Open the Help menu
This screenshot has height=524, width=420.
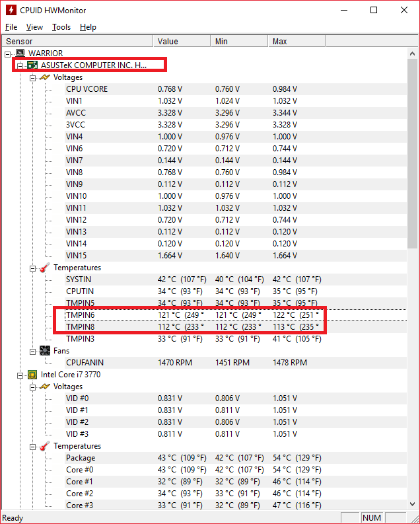[88, 27]
